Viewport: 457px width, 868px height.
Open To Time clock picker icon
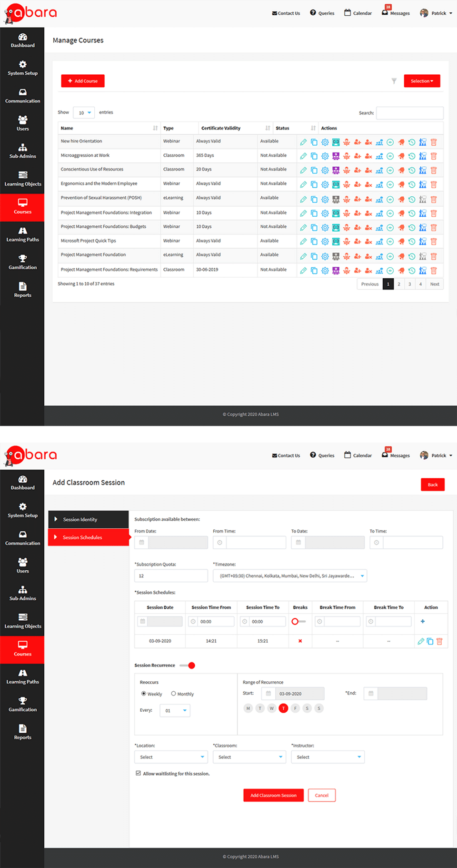pyautogui.click(x=377, y=542)
